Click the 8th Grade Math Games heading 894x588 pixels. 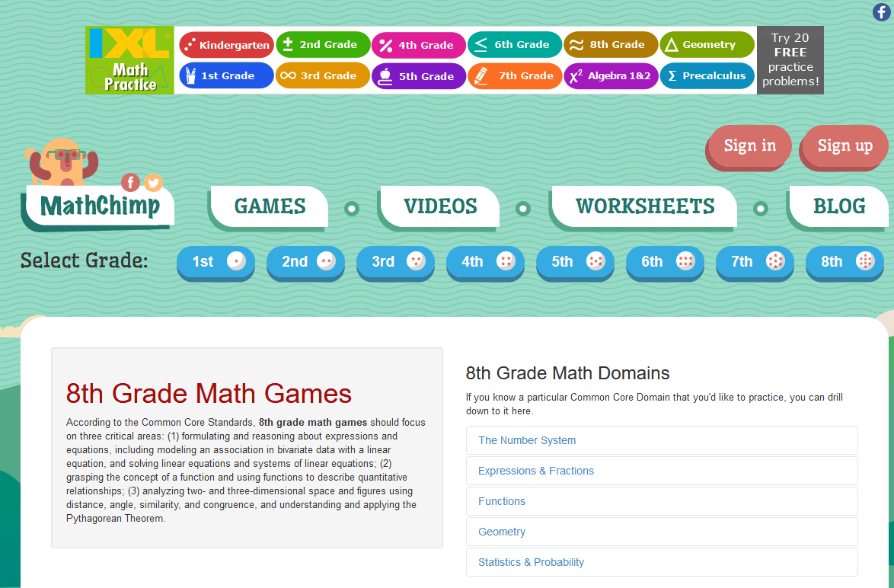pyautogui.click(x=209, y=394)
